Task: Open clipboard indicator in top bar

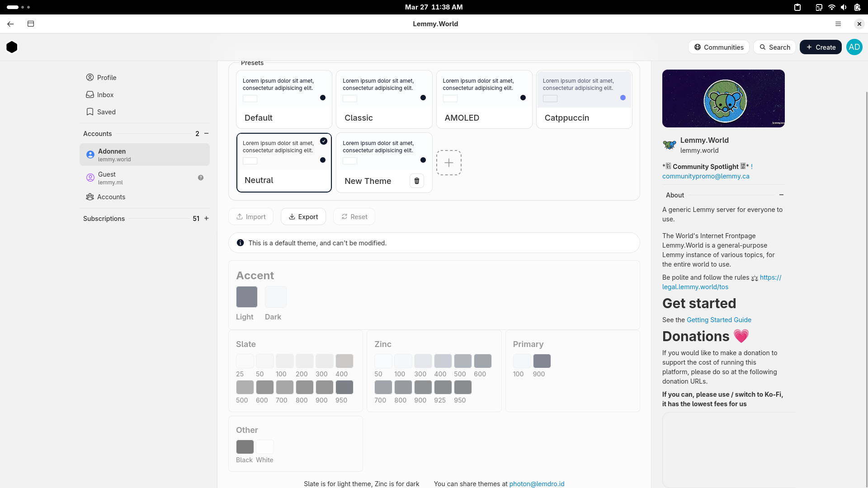Action: 797,7
